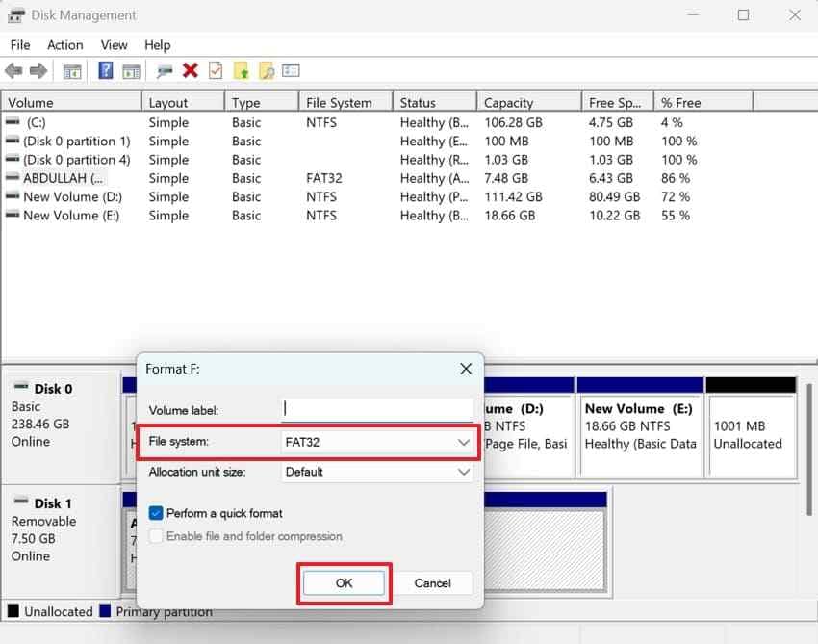Sort by Type column header

point(262,102)
